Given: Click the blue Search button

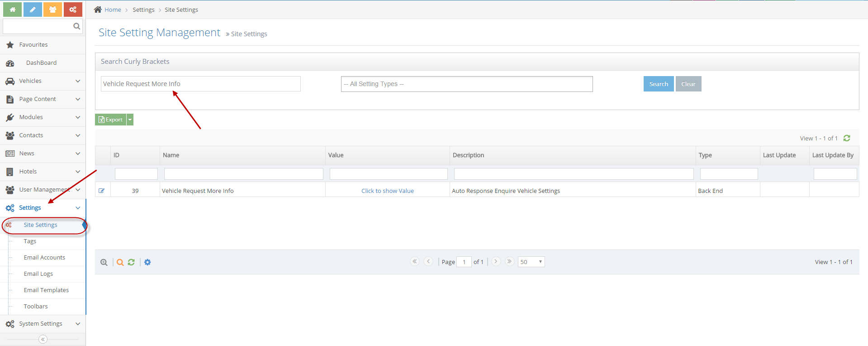Looking at the screenshot, I should pos(658,84).
